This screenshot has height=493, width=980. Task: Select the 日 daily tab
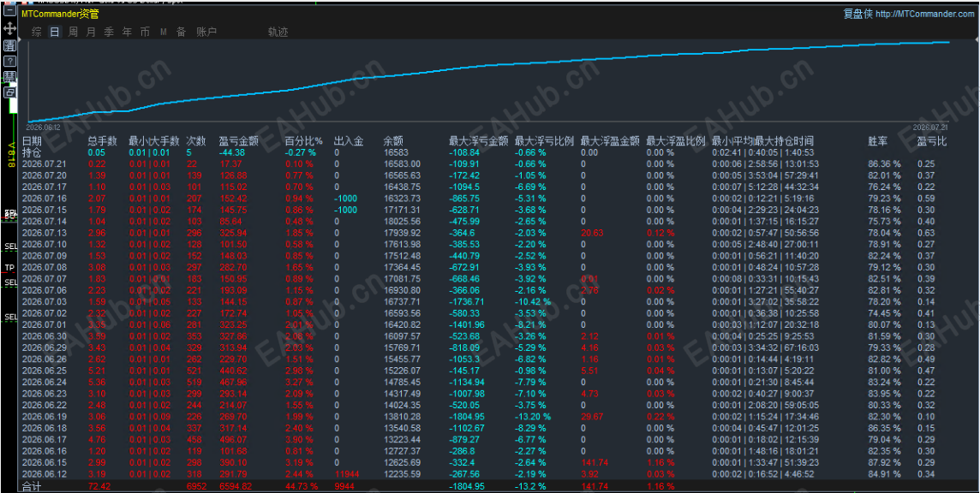tap(55, 32)
